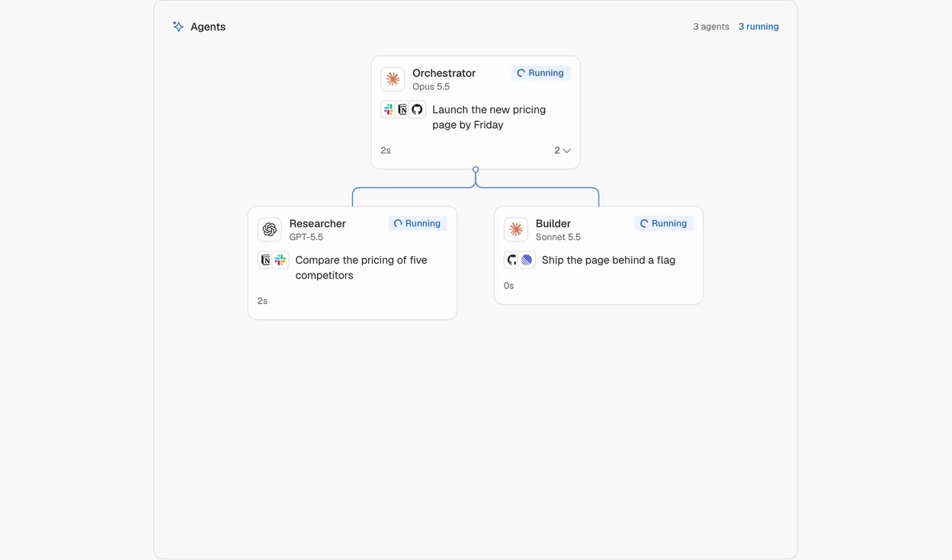Click the Orchestrator agent's Claude avatar icon
The width and height of the screenshot is (952, 560).
pyautogui.click(x=393, y=79)
